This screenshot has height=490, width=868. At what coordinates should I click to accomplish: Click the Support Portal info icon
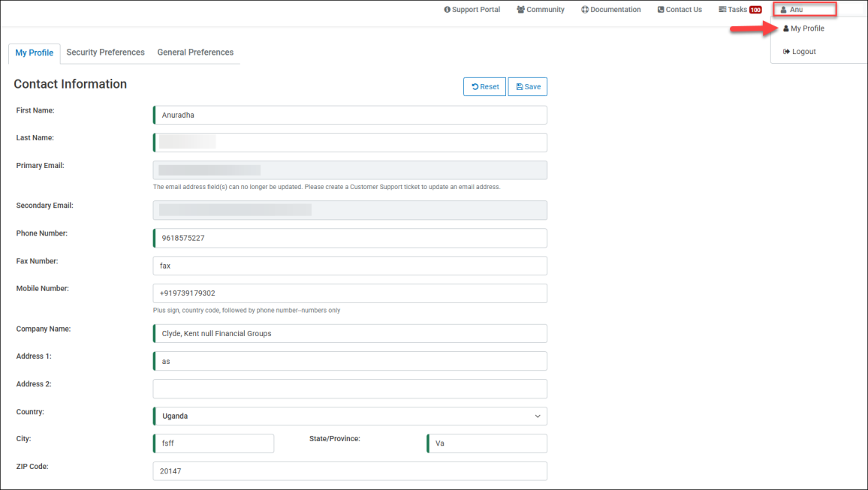click(x=448, y=10)
